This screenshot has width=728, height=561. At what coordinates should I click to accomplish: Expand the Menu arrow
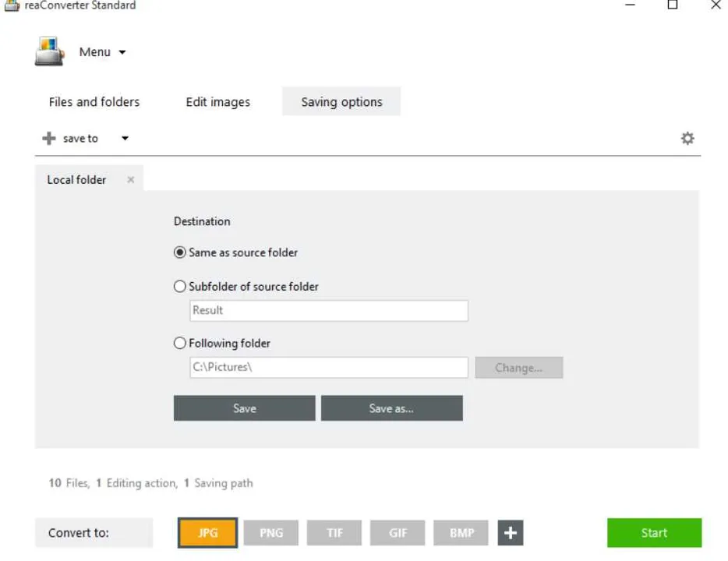(x=122, y=52)
